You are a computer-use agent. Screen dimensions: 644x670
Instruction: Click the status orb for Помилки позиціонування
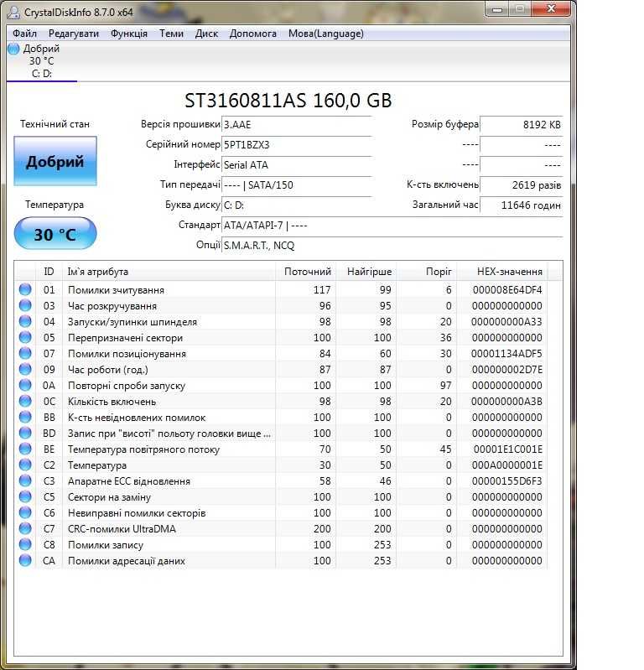25,353
